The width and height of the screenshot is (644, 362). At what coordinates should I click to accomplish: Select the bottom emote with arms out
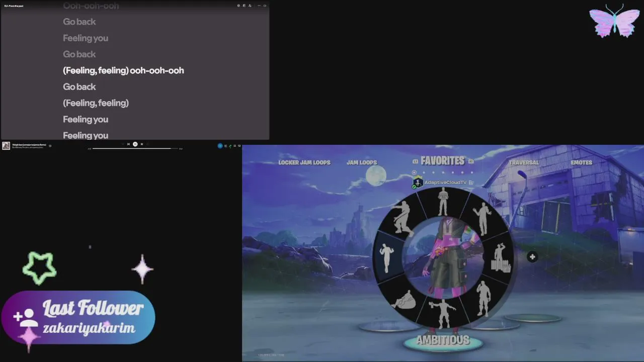tap(443, 314)
